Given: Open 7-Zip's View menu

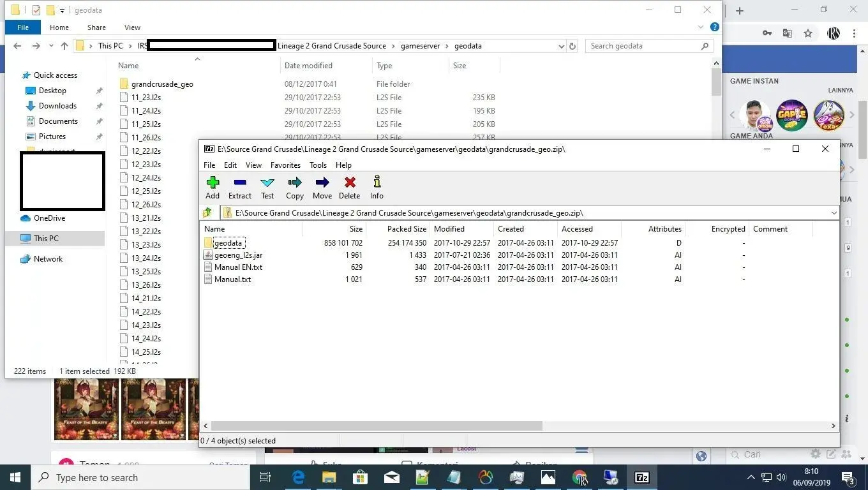Looking at the screenshot, I should tap(253, 165).
